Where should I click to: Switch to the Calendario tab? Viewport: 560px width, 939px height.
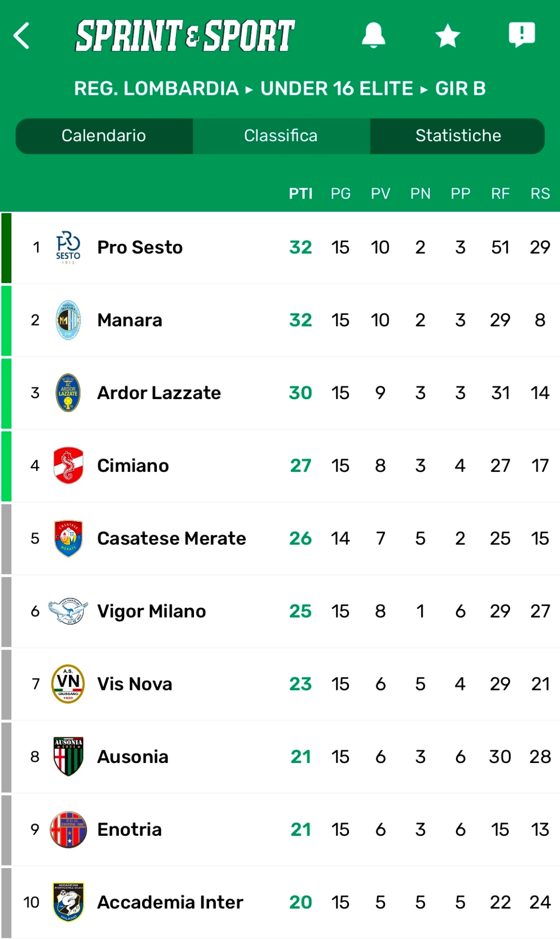click(x=104, y=136)
